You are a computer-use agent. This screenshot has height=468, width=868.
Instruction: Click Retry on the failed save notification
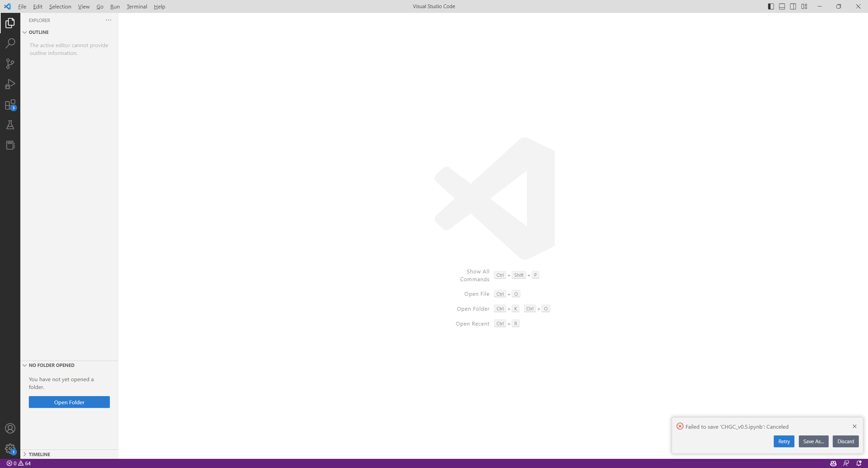[784, 441]
